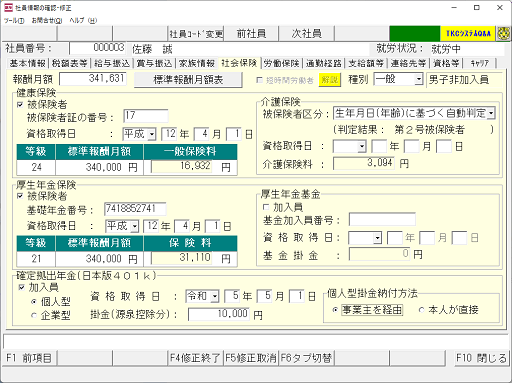Click 厚生年金 保険料 value 31,110
The height and width of the screenshot is (383, 512).
coord(181,258)
